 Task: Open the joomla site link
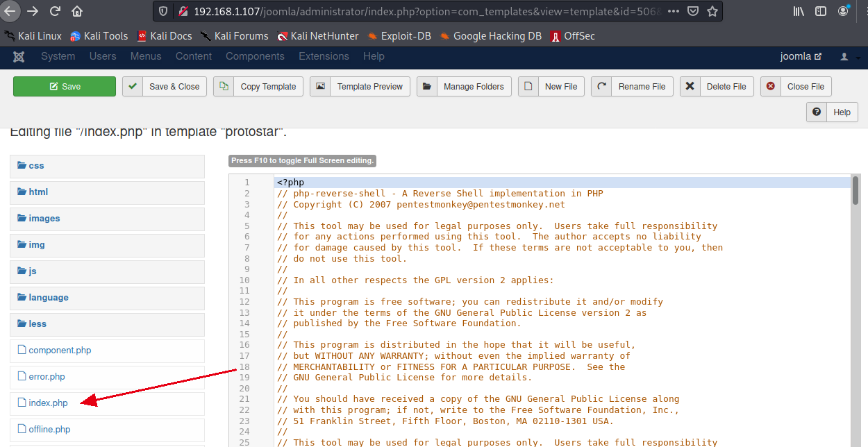[x=801, y=56]
